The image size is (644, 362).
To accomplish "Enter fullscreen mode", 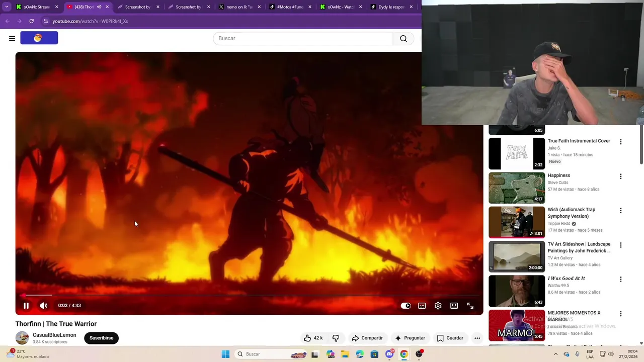I will tap(470, 306).
